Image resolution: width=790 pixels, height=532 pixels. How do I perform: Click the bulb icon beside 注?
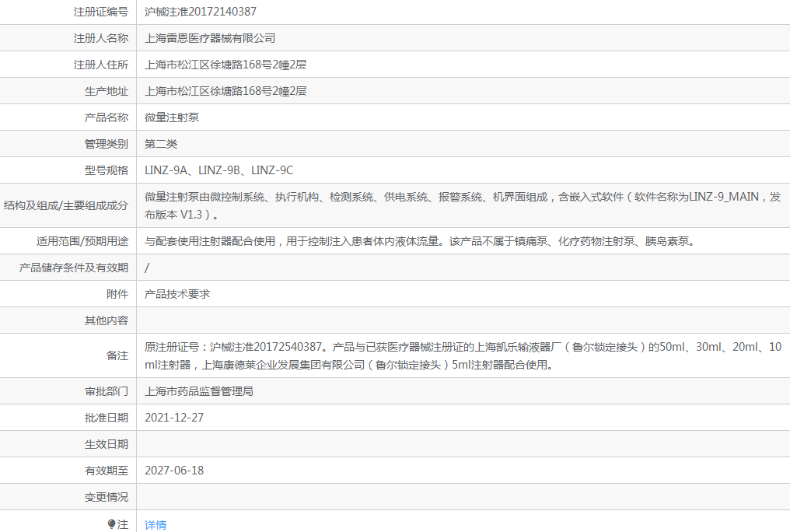tap(112, 524)
